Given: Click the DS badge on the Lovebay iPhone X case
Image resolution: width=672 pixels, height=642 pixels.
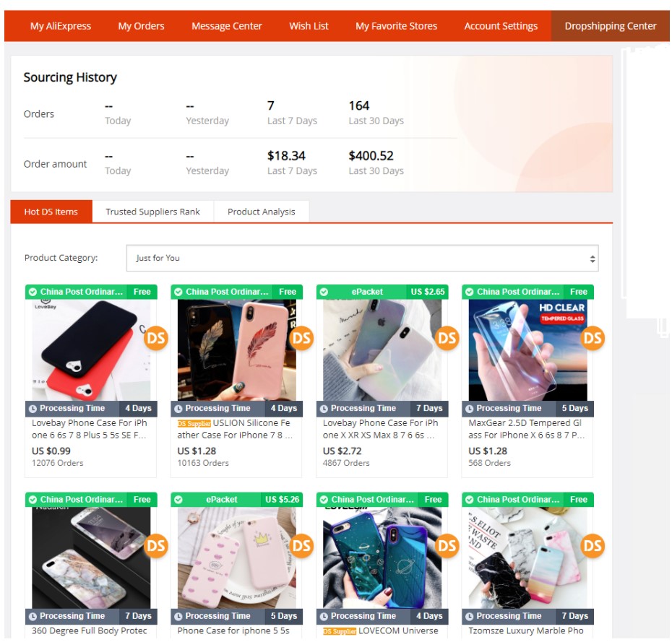Looking at the screenshot, I should point(447,339).
